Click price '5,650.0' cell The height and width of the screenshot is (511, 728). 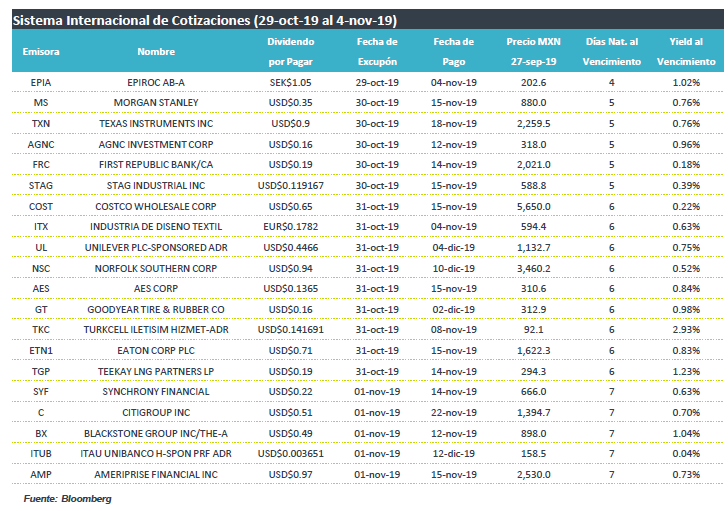tap(533, 206)
